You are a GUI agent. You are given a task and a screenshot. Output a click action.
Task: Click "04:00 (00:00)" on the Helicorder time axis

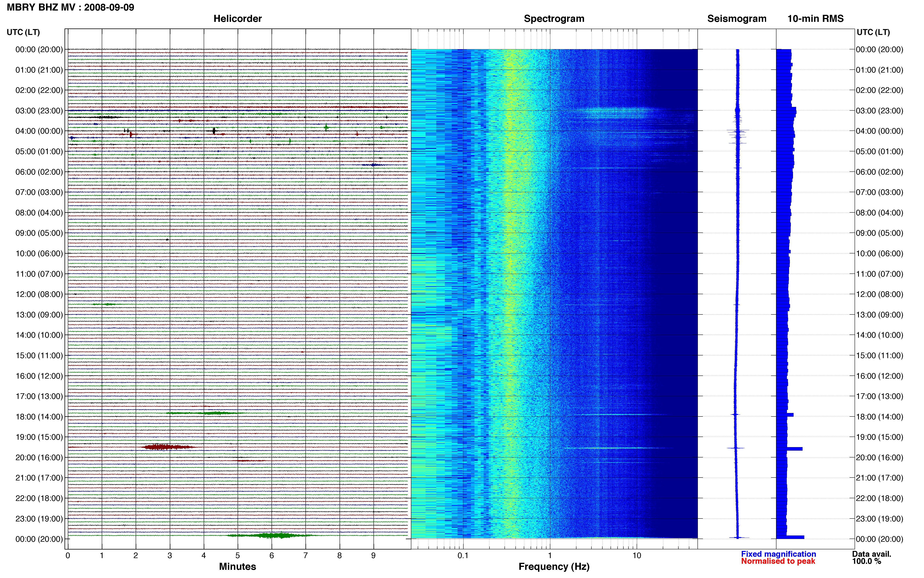coord(39,131)
